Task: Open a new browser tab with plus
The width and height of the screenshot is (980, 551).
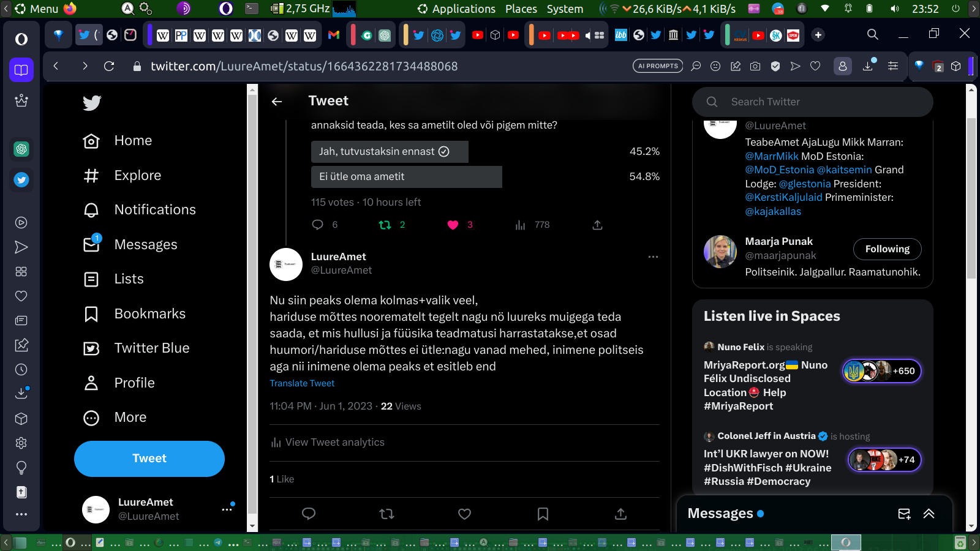Action: click(x=818, y=35)
